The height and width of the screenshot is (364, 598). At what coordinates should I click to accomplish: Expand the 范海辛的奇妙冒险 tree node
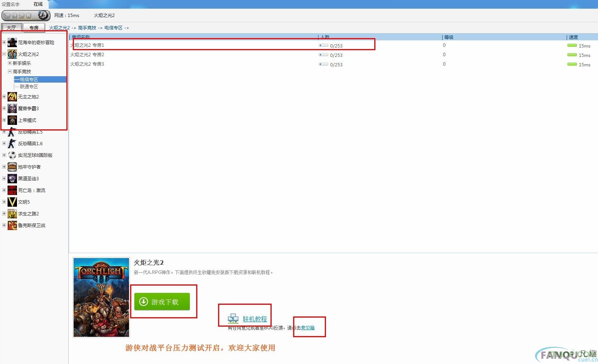pos(4,42)
